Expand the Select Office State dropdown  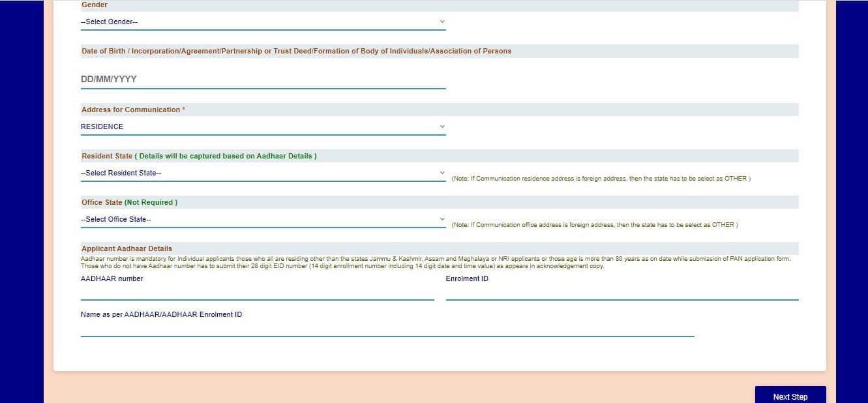point(263,219)
